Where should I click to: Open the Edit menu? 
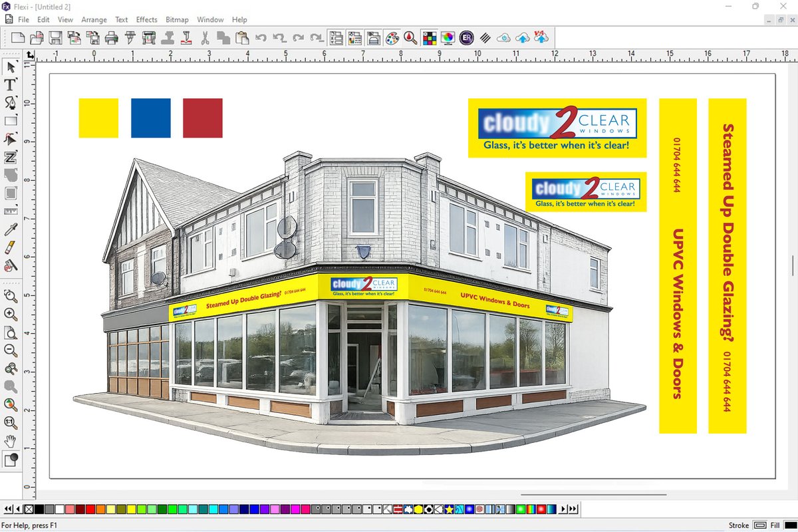tap(43, 20)
